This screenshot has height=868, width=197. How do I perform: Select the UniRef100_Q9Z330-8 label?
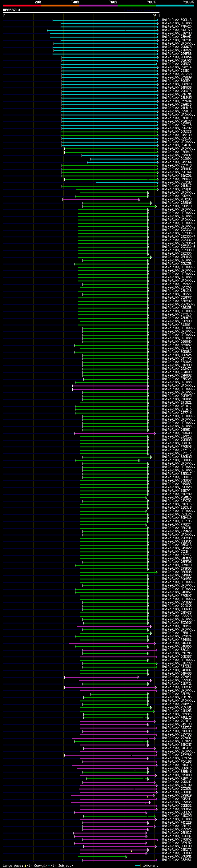click(178, 250)
